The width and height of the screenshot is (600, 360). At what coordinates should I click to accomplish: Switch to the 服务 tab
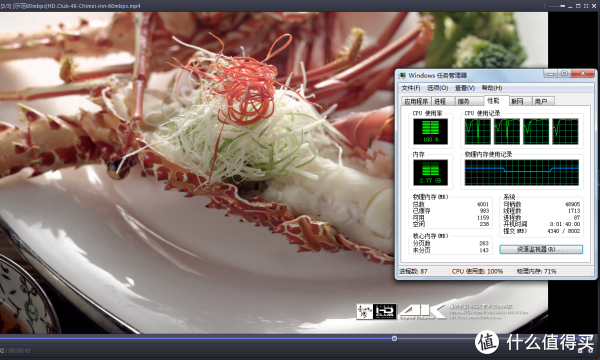(x=469, y=101)
